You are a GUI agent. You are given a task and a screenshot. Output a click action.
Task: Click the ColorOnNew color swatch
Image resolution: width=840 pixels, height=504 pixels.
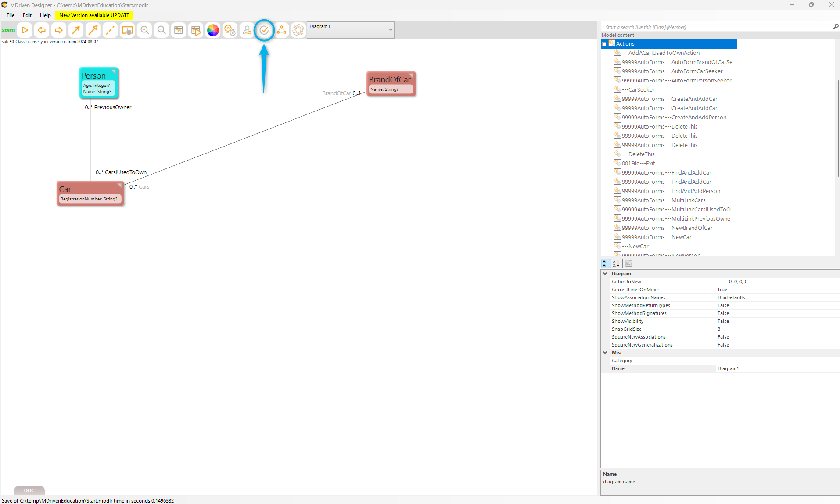(721, 282)
